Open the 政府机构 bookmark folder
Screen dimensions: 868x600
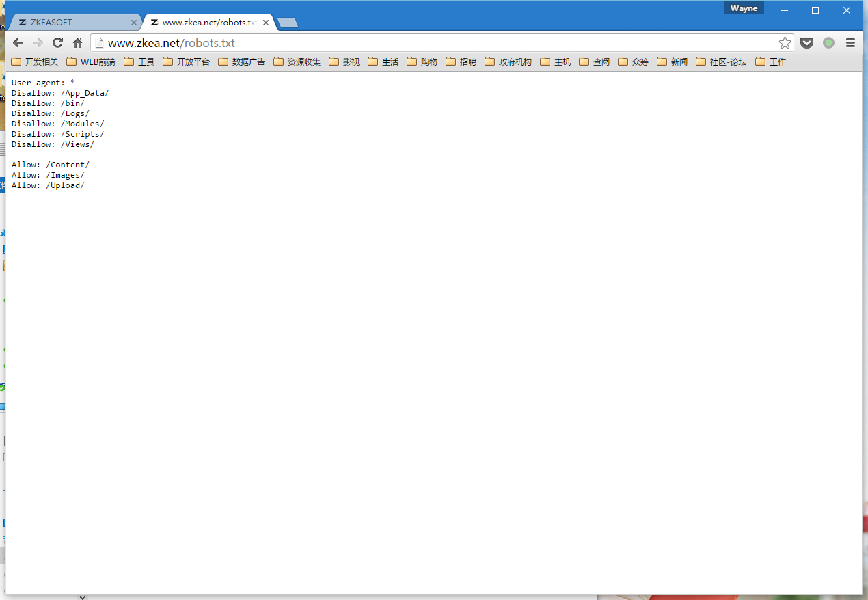point(508,62)
